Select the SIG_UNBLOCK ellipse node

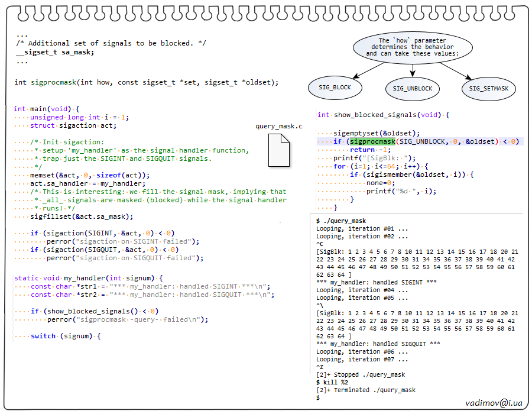coord(412,89)
